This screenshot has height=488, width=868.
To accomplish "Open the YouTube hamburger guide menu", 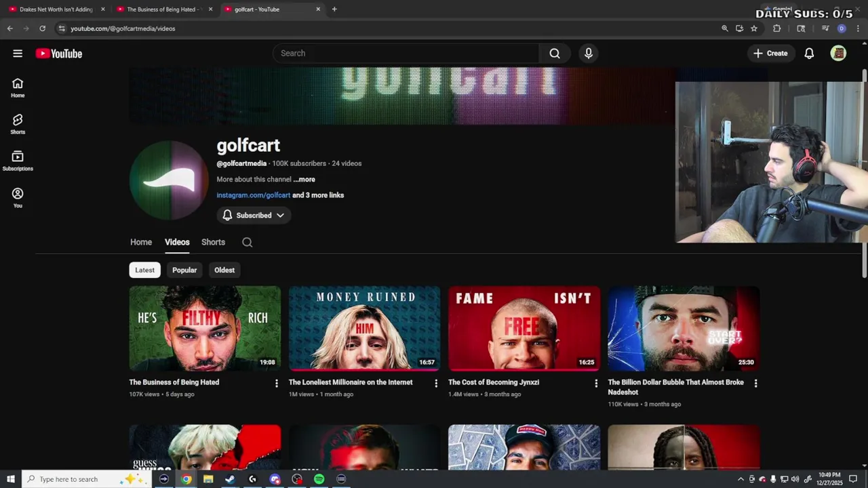I will pos(18,54).
